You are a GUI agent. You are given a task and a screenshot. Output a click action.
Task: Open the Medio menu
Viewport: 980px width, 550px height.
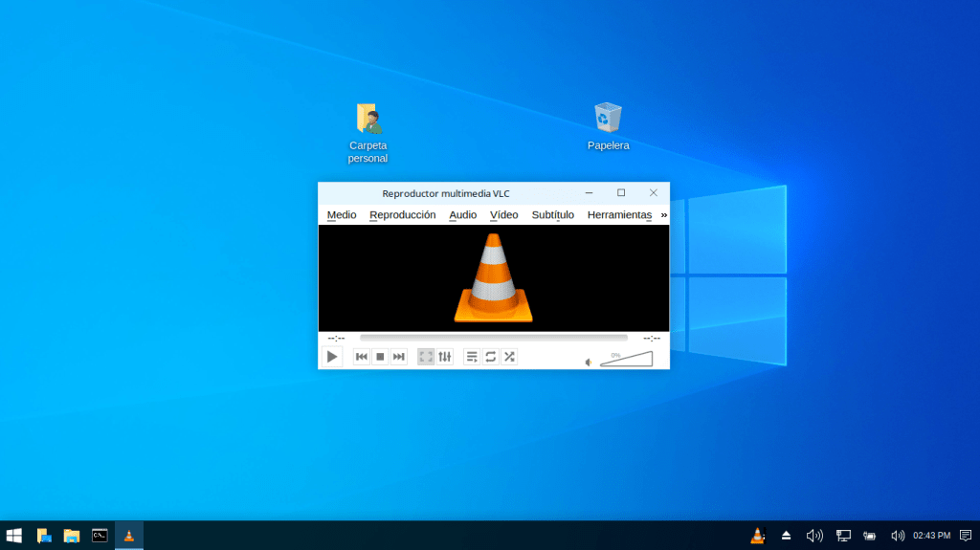tap(342, 215)
